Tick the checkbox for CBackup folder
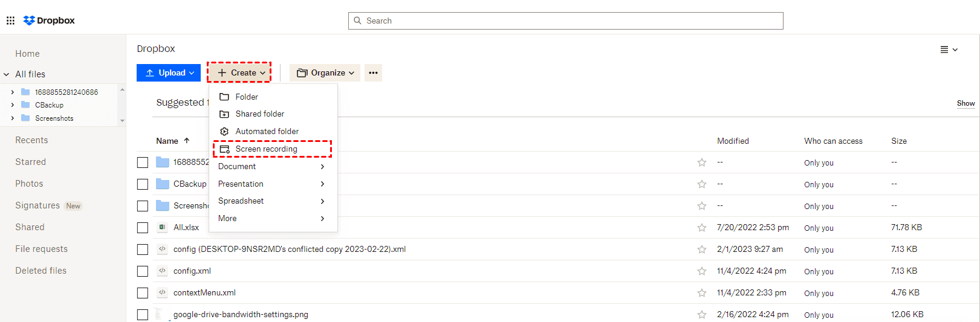 [143, 184]
